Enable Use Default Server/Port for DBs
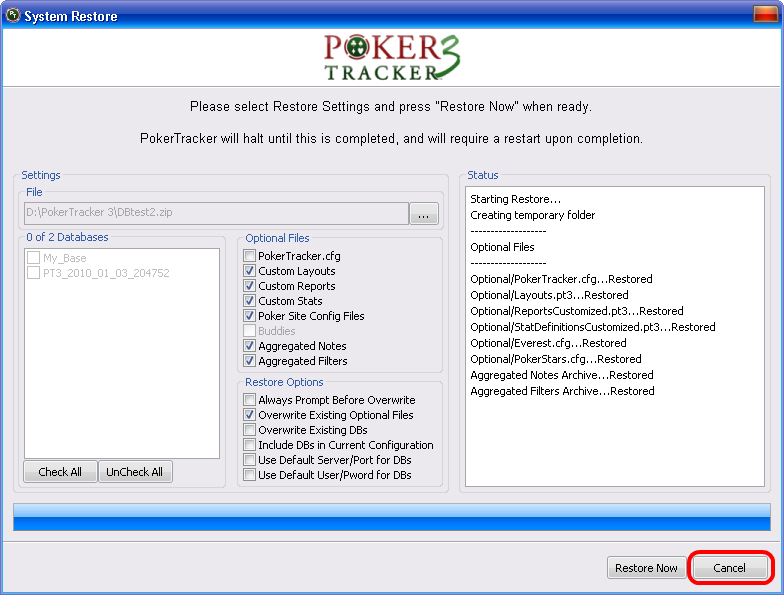 [x=250, y=460]
